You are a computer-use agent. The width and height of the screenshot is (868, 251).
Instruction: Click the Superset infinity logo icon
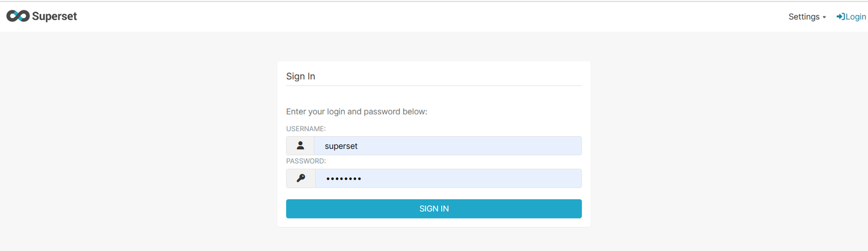tap(17, 16)
